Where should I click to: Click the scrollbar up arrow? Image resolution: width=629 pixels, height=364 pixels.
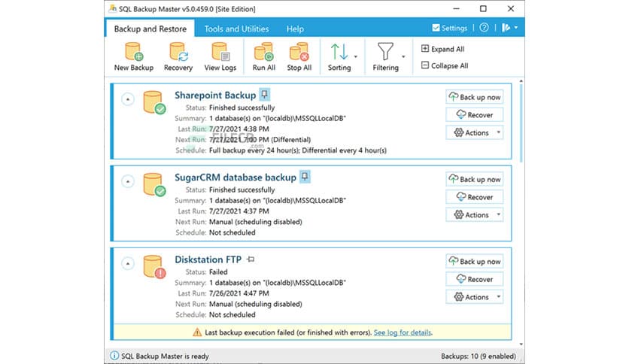521,81
